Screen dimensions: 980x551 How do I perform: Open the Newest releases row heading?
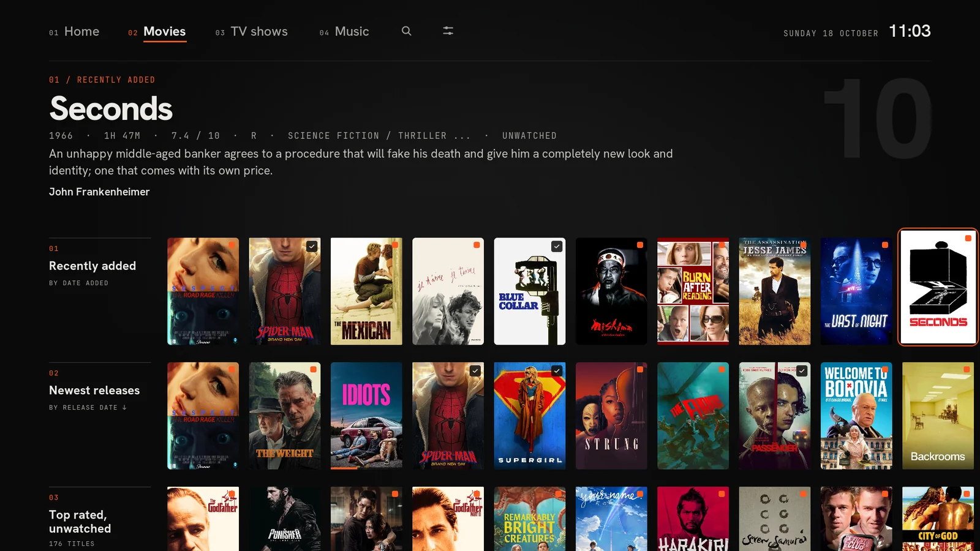coord(94,390)
